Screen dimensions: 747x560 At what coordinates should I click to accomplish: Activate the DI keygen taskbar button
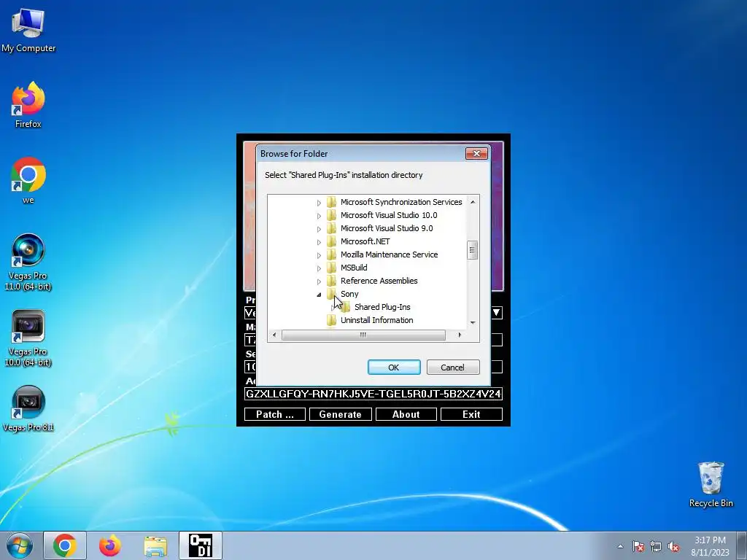[x=201, y=545]
